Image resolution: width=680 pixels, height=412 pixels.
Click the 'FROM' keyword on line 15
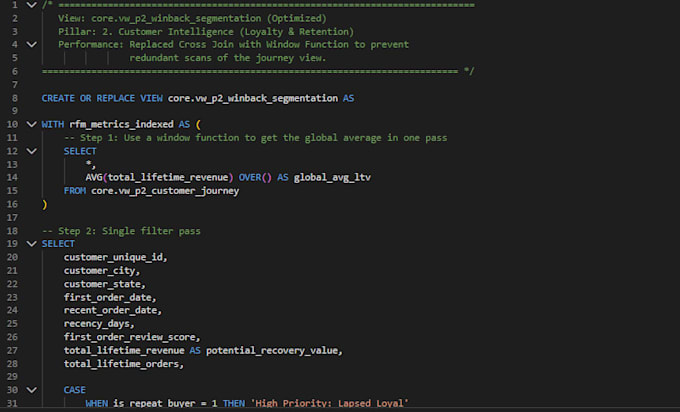pos(75,191)
